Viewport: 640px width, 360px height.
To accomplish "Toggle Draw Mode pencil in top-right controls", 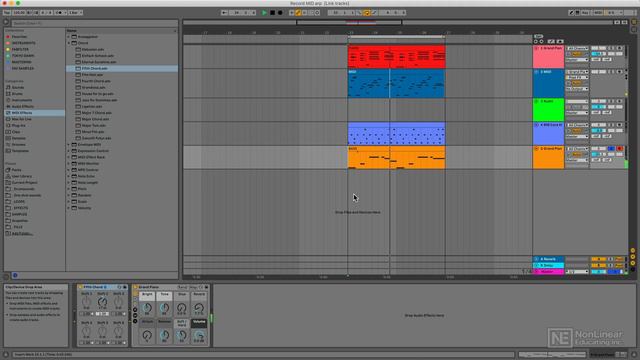I will point(571,13).
